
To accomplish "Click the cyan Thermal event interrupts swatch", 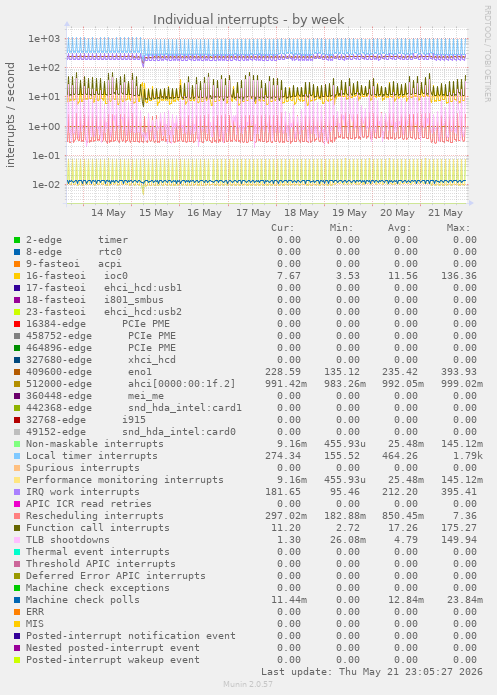I will (x=17, y=552).
